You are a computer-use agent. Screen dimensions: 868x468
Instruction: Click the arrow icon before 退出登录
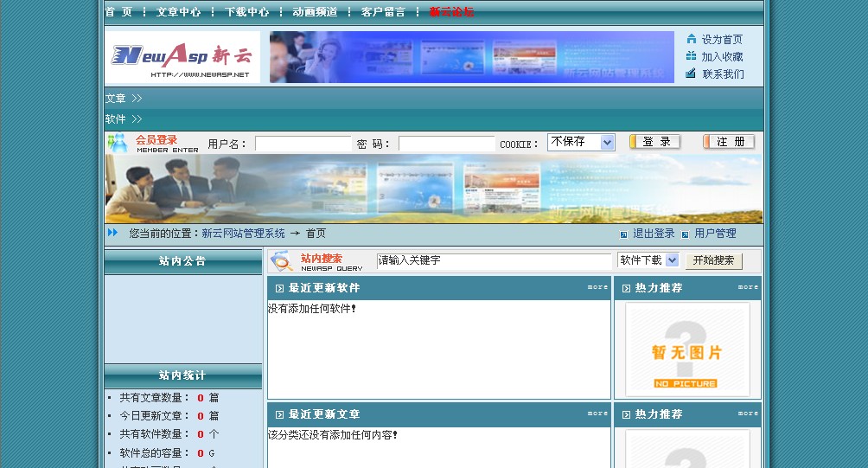[623, 234]
